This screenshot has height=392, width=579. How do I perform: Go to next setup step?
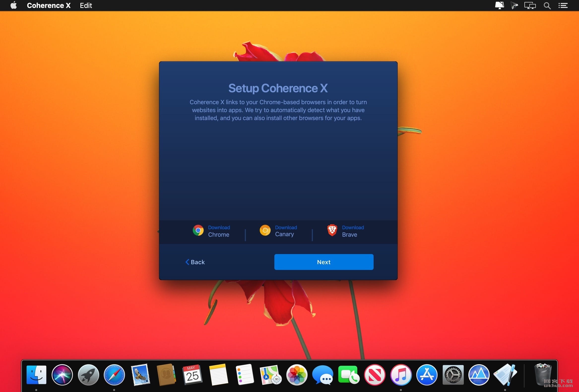324,262
